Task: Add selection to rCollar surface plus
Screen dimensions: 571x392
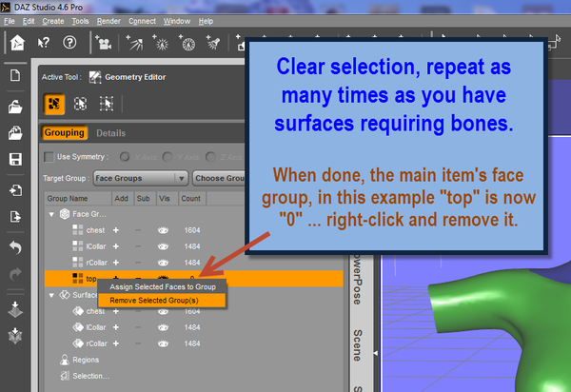Action: [116, 343]
